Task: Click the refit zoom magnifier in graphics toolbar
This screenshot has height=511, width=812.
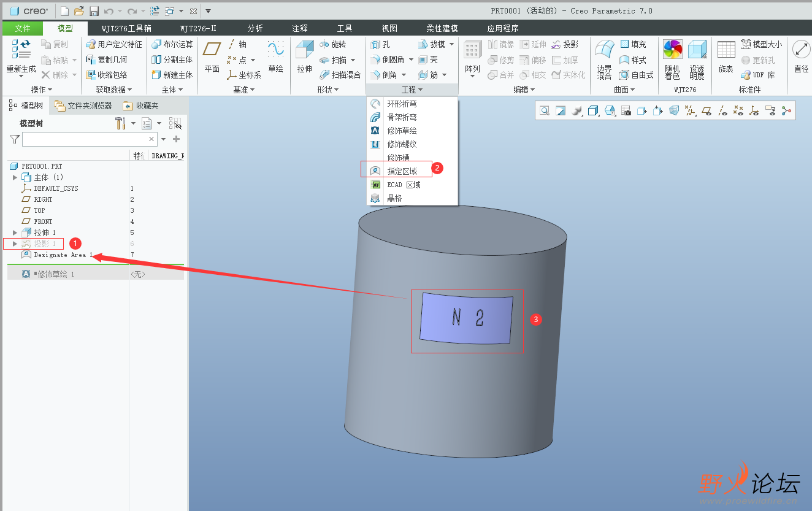Action: point(544,110)
